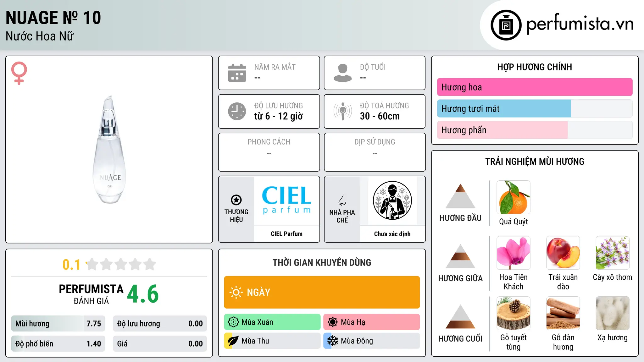Click the sun icon in the Ngày bar
The width and height of the screenshot is (644, 362).
pyautogui.click(x=236, y=292)
